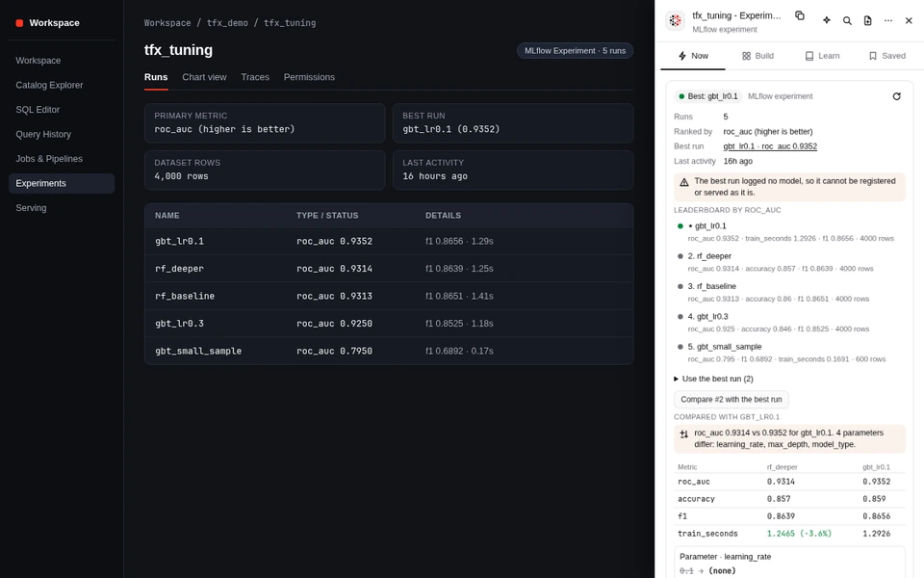The width and height of the screenshot is (924, 578).
Task: Click the accuracy row in the comparison table
Action: [789, 499]
